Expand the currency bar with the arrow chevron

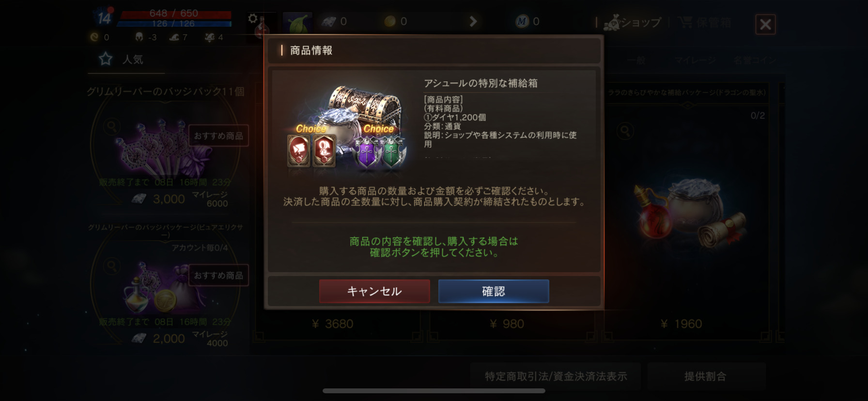[473, 21]
